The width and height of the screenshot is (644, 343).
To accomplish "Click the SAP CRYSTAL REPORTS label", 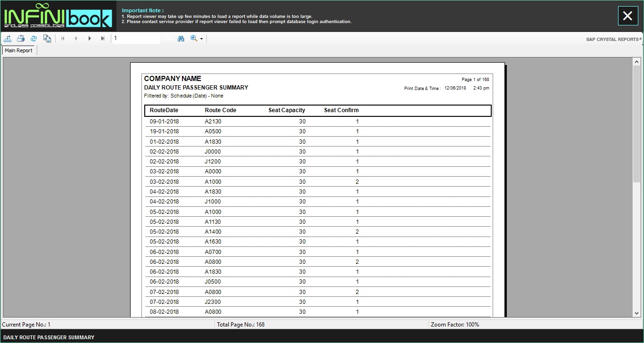I will [x=613, y=40].
